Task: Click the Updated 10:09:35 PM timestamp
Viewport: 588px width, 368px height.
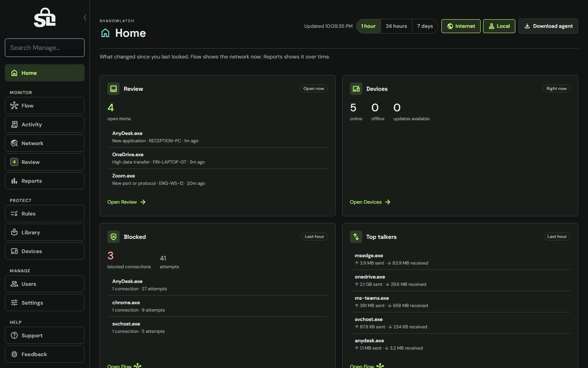Action: tap(328, 26)
